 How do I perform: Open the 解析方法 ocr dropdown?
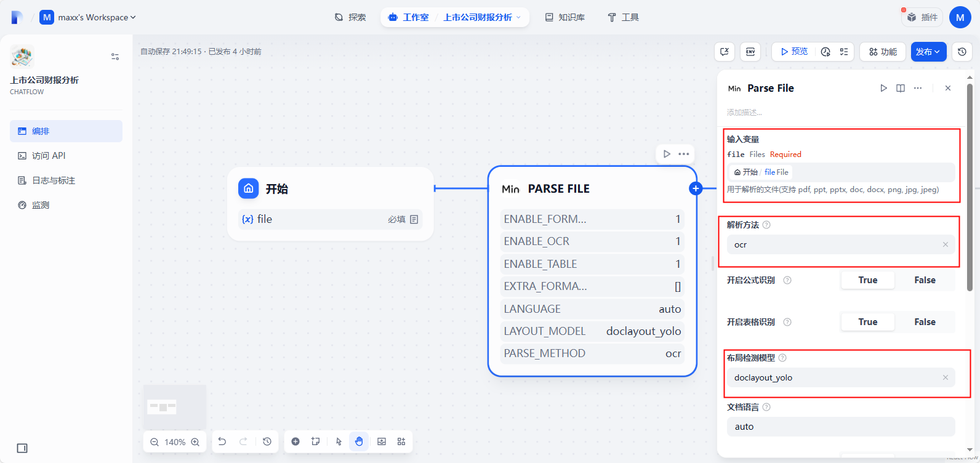841,245
